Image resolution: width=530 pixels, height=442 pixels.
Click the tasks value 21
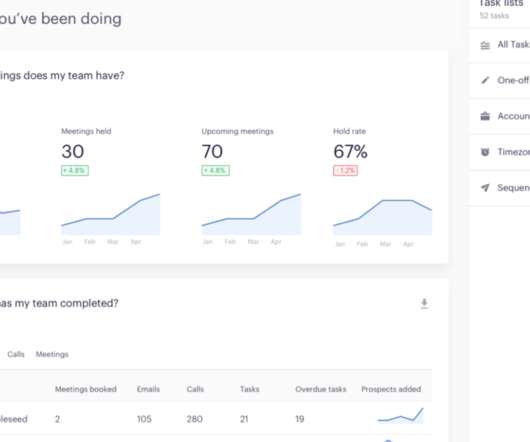tap(244, 419)
